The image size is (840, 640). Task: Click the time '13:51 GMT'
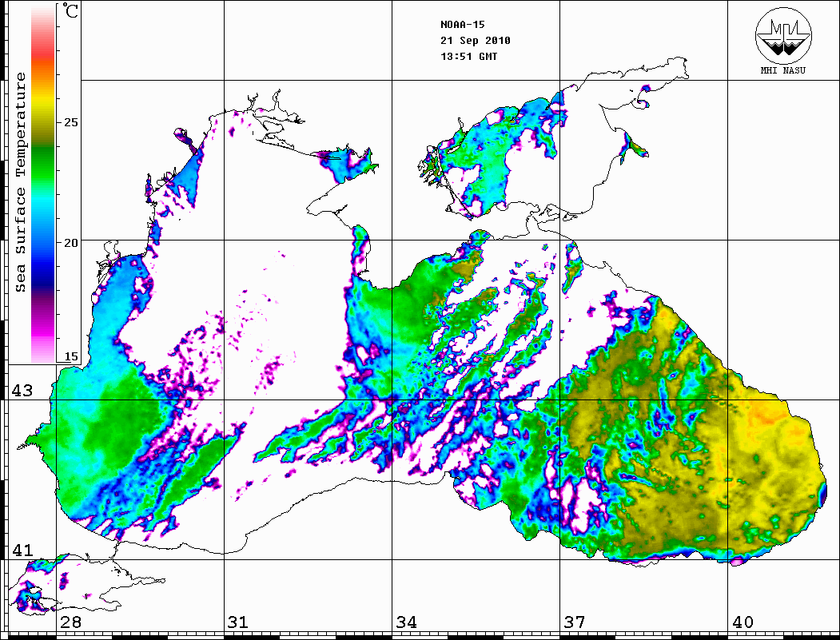(468, 56)
